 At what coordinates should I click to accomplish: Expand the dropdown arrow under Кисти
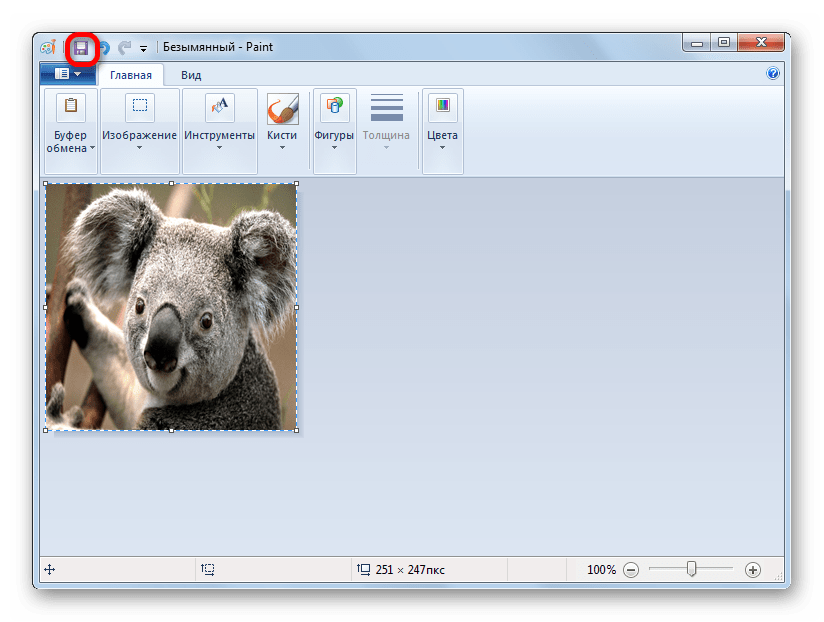click(282, 148)
